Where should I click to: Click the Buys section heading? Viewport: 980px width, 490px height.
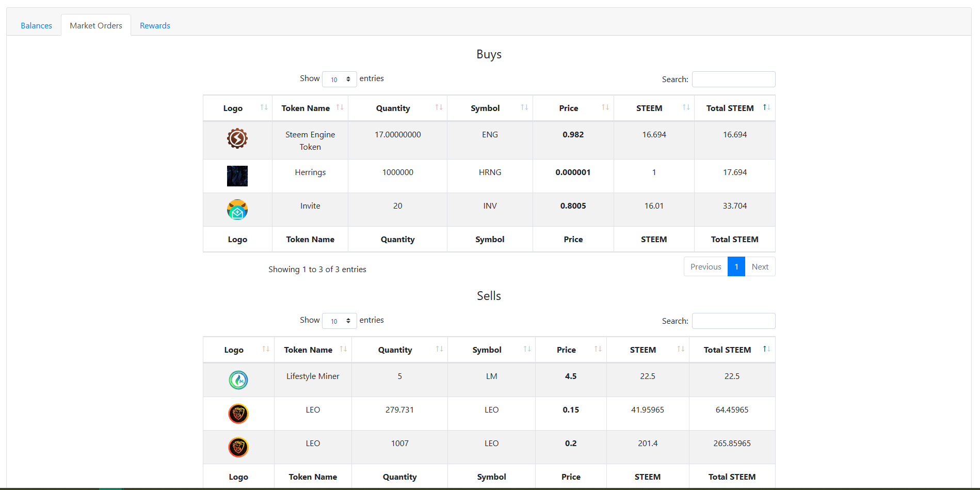point(489,54)
